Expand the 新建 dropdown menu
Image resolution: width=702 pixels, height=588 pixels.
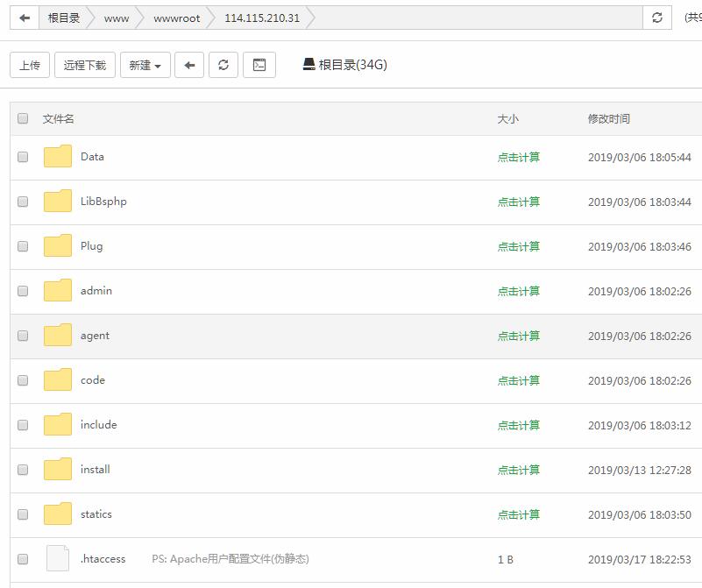click(x=145, y=65)
